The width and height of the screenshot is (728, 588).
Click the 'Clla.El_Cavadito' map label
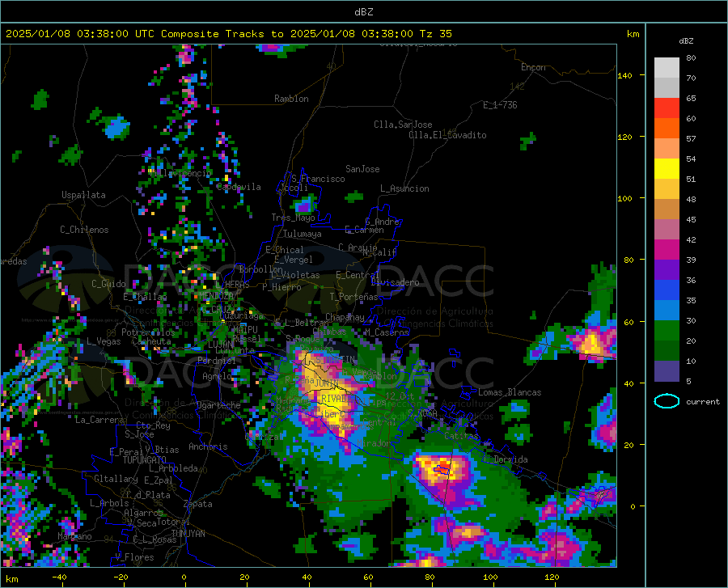tap(447, 135)
